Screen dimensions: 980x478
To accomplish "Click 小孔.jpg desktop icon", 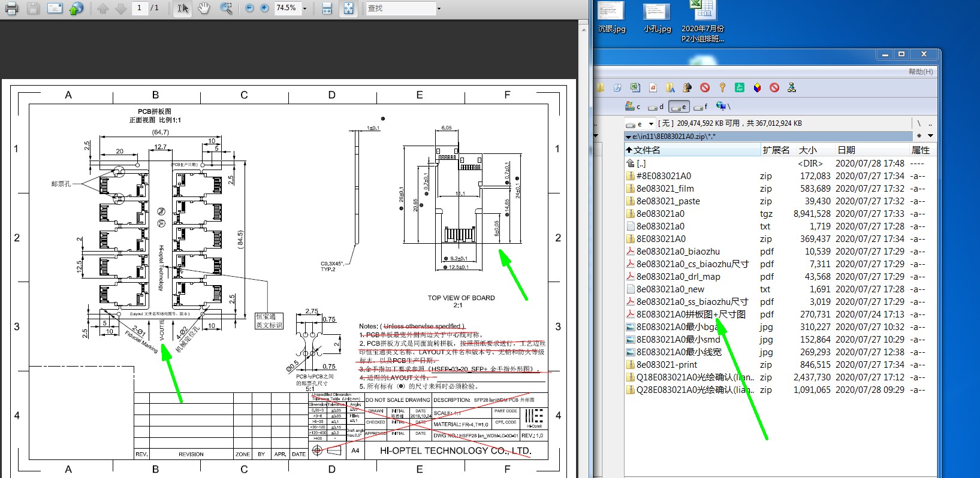I will point(657,17).
